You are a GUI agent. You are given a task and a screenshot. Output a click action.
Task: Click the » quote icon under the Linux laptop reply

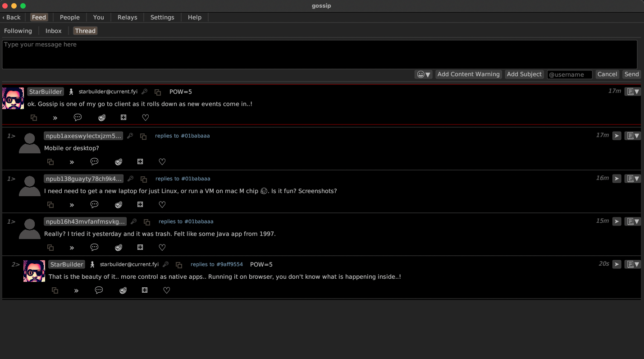click(x=72, y=205)
